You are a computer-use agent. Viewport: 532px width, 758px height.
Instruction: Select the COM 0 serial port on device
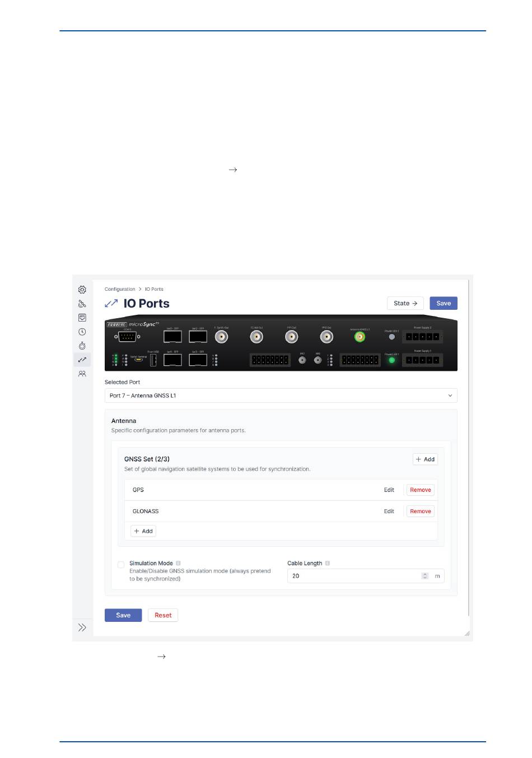127,337
